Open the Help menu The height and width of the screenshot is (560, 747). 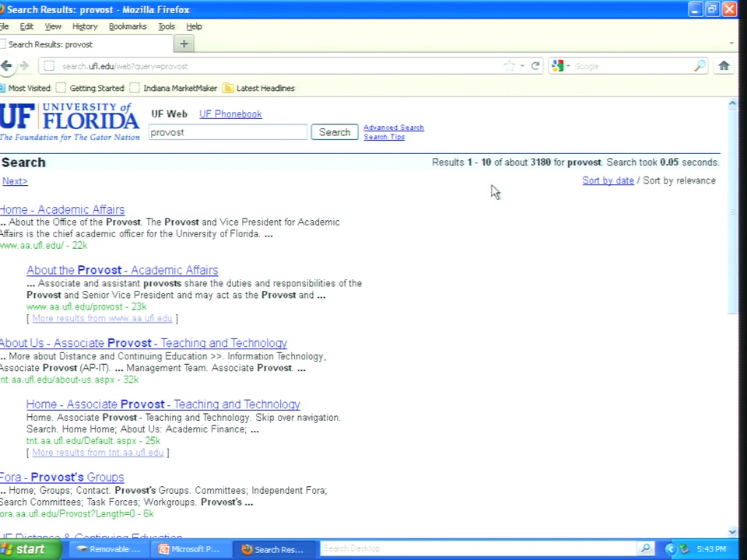[194, 26]
